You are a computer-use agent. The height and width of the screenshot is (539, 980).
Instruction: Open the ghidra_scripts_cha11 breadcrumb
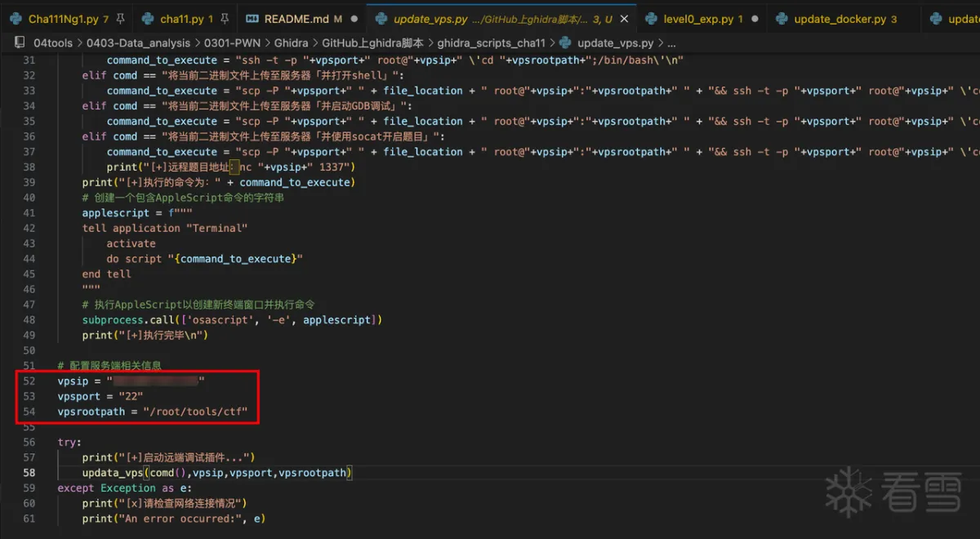coord(491,43)
